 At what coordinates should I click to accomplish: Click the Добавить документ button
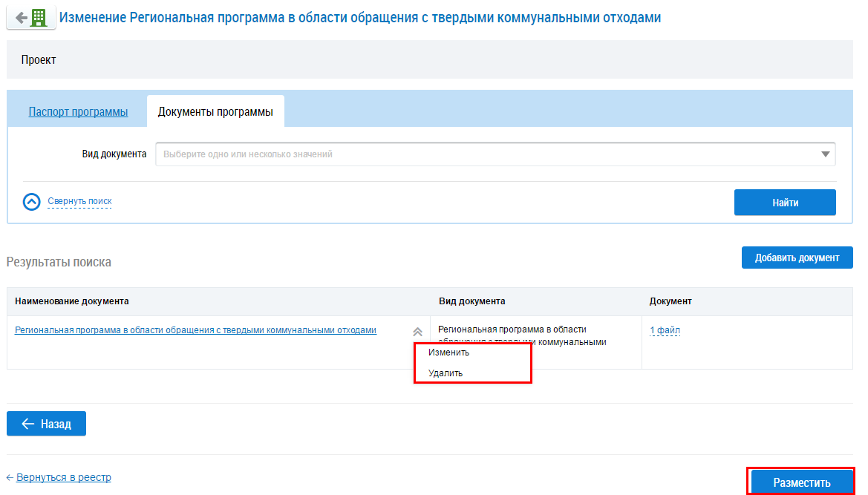tap(797, 258)
